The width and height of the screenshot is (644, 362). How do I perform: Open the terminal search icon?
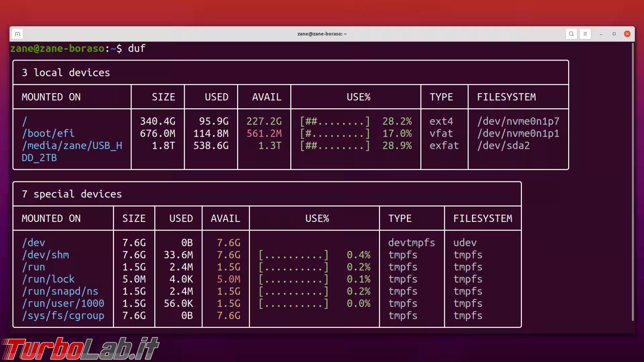tap(571, 34)
